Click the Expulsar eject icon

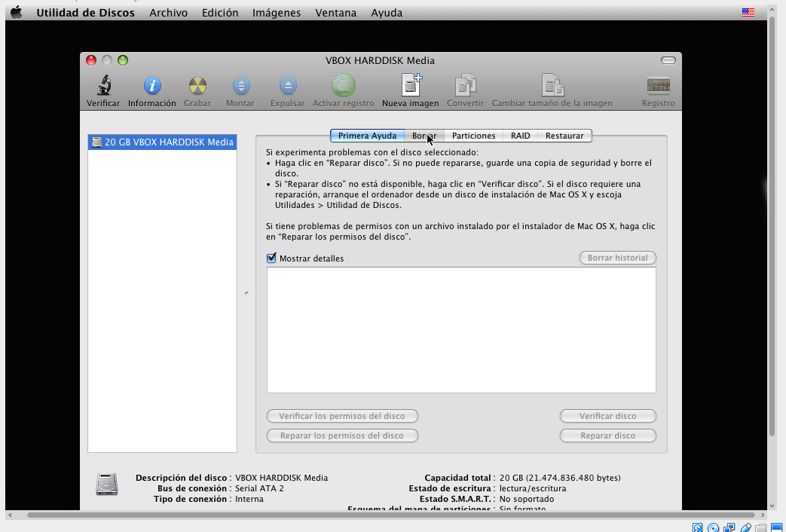click(288, 86)
